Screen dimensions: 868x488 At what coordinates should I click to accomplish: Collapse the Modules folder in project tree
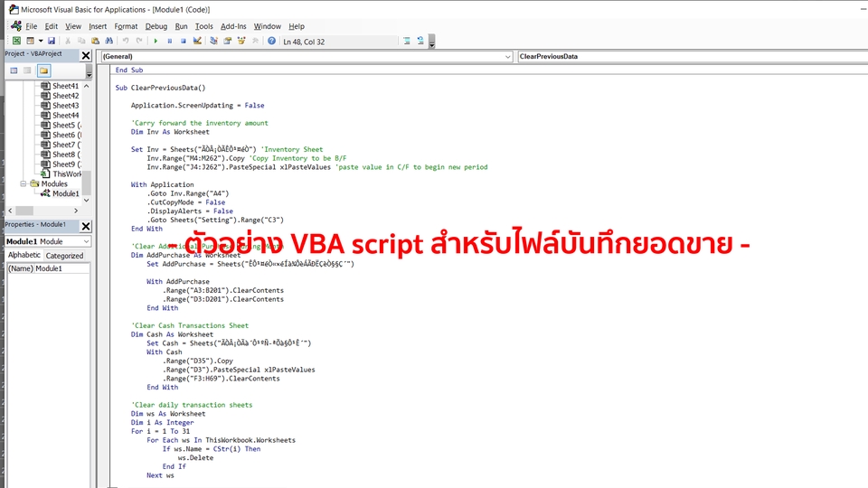coord(24,183)
